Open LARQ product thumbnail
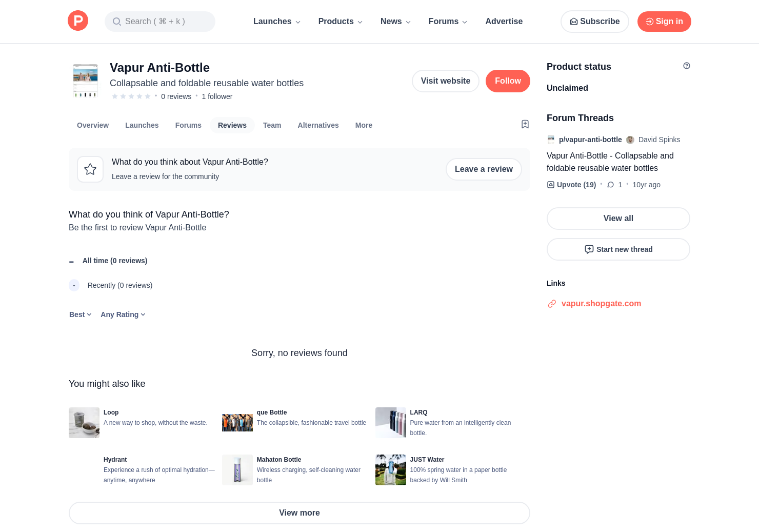The width and height of the screenshot is (759, 532). pyautogui.click(x=391, y=423)
